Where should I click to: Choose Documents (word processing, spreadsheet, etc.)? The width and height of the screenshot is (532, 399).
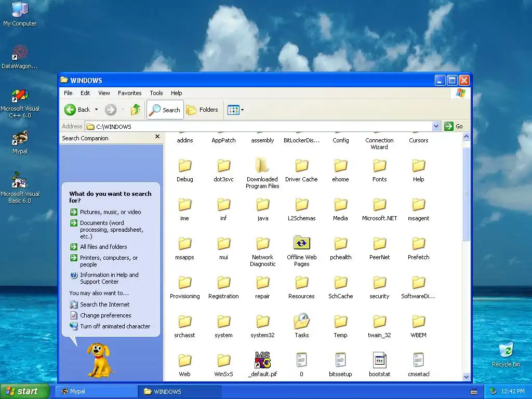pyautogui.click(x=107, y=230)
